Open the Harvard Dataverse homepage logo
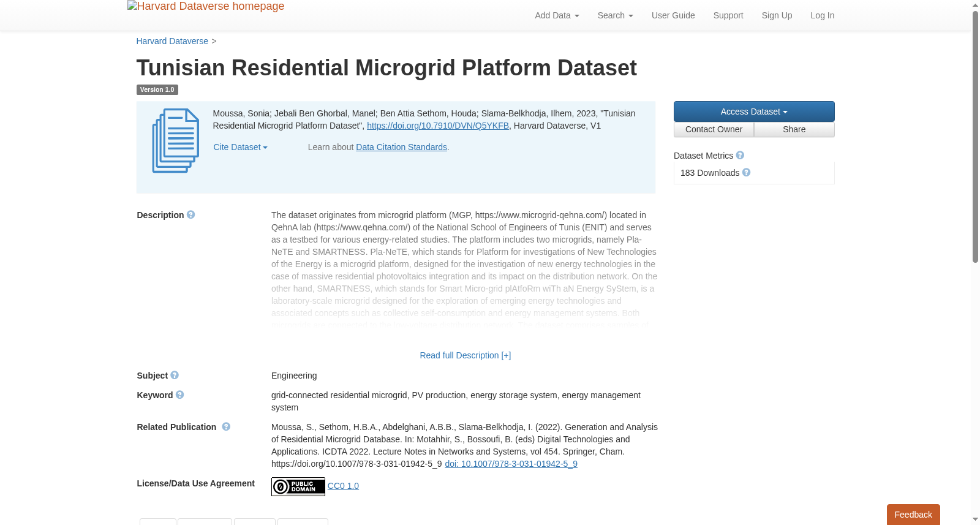 click(206, 6)
